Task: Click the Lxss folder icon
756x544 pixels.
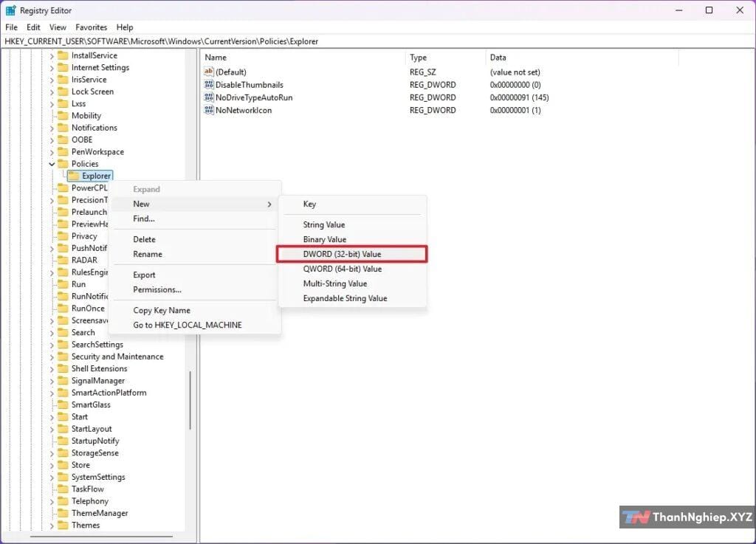Action: tap(63, 103)
